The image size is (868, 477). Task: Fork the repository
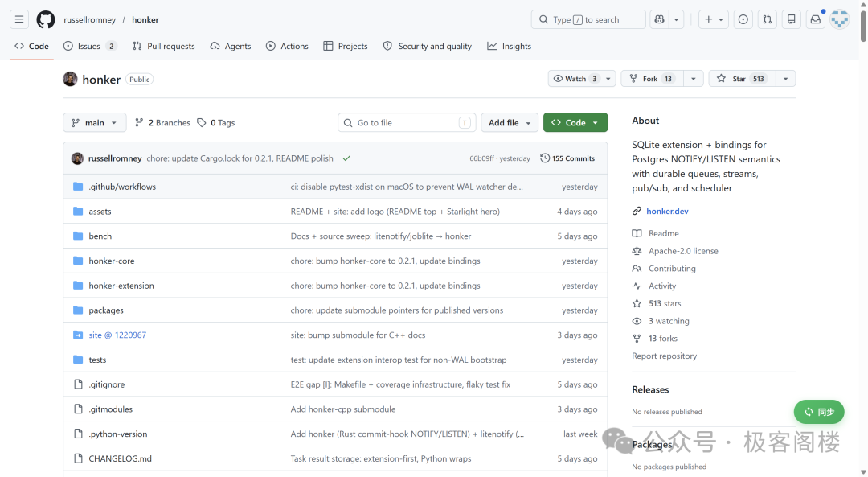(x=652, y=79)
